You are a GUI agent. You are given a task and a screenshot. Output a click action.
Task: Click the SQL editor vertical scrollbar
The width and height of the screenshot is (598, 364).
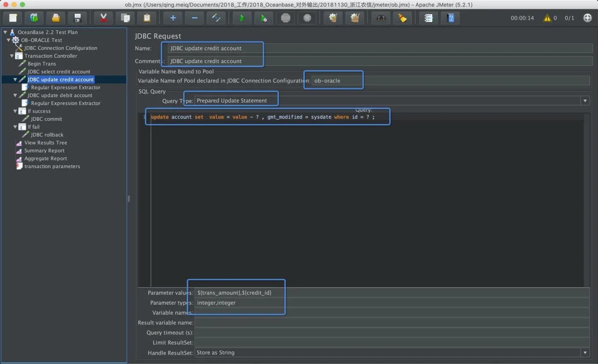tap(586, 201)
